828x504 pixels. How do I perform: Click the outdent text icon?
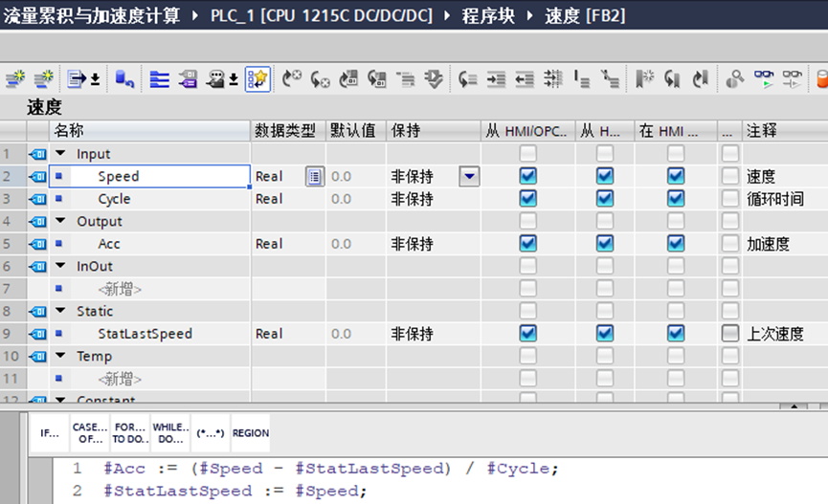525,79
